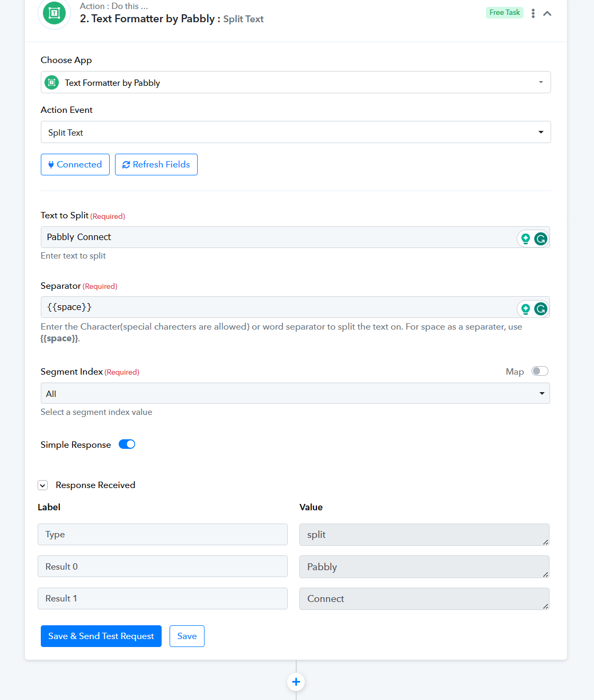
Task: Open the Choose App dropdown
Action: coord(296,82)
